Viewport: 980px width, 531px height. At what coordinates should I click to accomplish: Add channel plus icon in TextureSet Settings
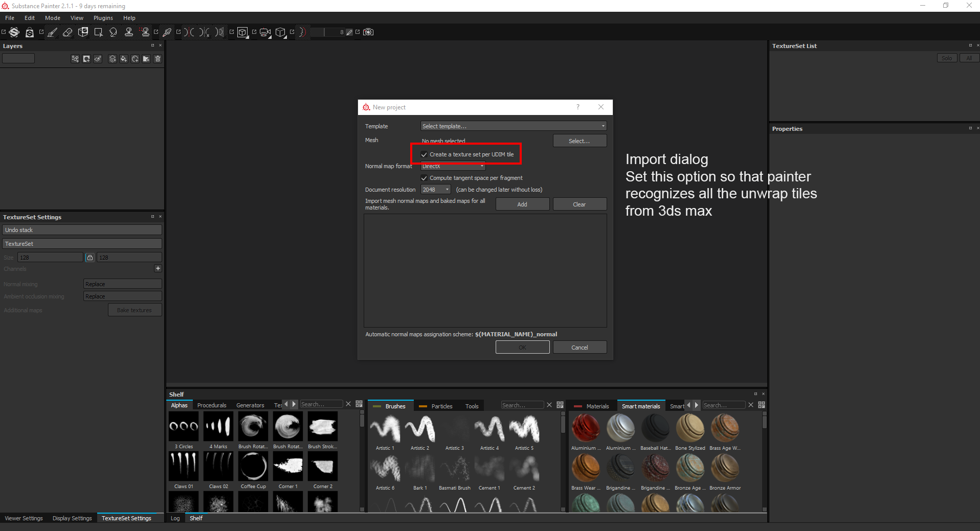(x=158, y=268)
